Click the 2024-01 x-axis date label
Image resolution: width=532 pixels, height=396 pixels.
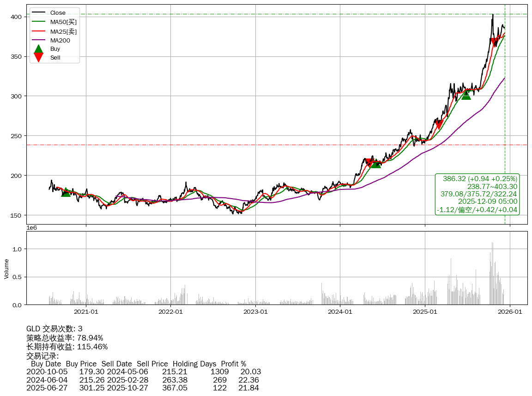pos(340,312)
